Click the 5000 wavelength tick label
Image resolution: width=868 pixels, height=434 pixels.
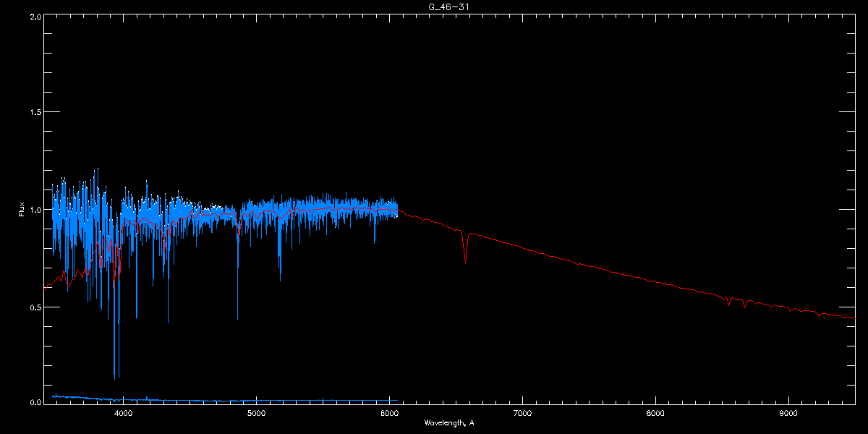click(256, 414)
